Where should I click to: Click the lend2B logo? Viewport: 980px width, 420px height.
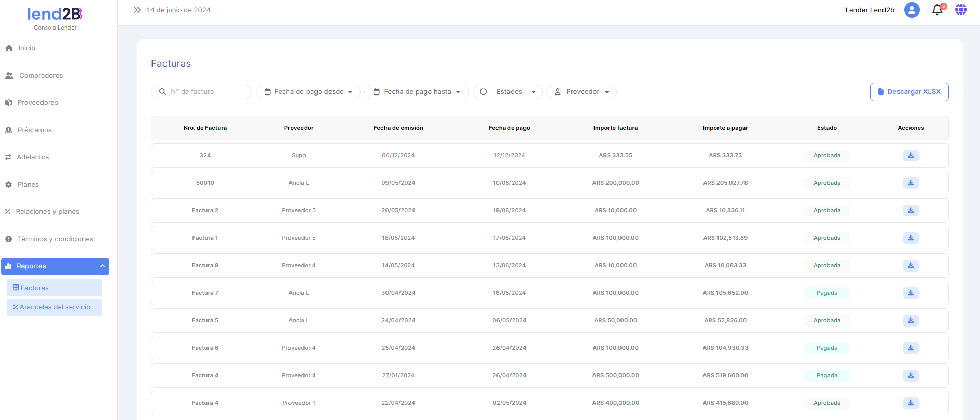pyautogui.click(x=55, y=15)
